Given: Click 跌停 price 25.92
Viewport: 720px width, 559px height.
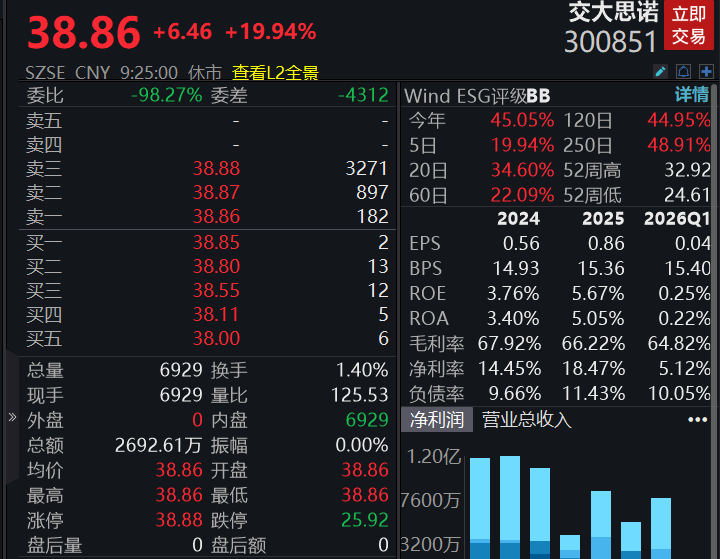Looking at the screenshot, I should coord(365,520).
